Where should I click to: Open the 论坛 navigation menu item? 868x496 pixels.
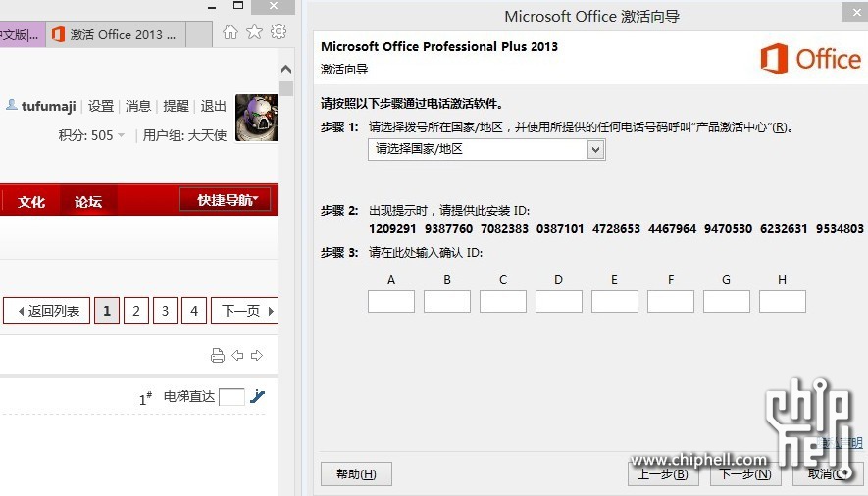(88, 201)
